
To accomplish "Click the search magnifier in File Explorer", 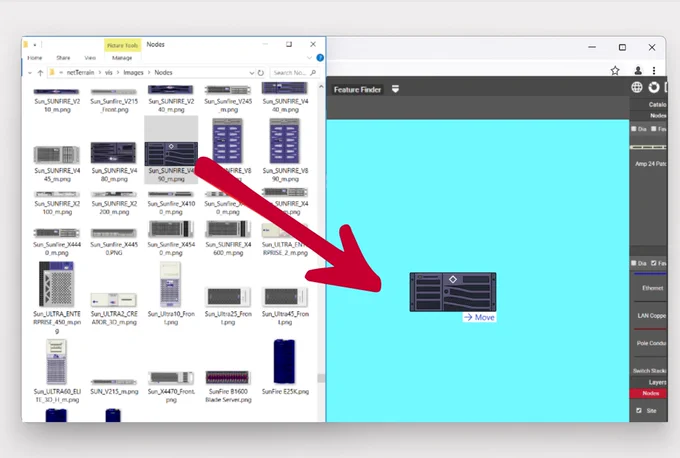I will click(313, 72).
